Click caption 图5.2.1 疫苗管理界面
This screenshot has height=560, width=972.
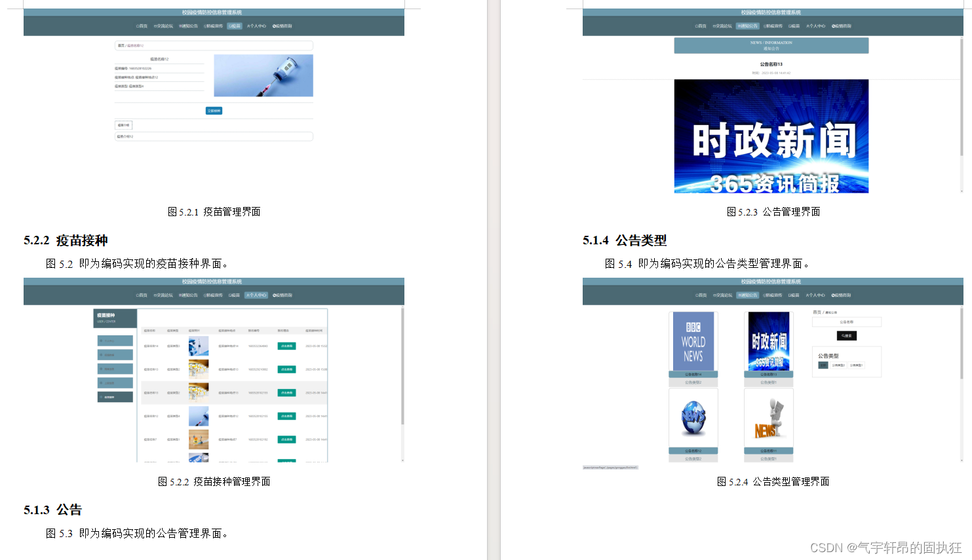point(214,212)
